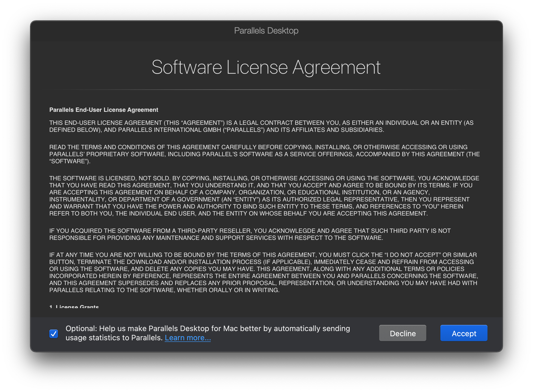Click the Decline button

pyautogui.click(x=402, y=333)
